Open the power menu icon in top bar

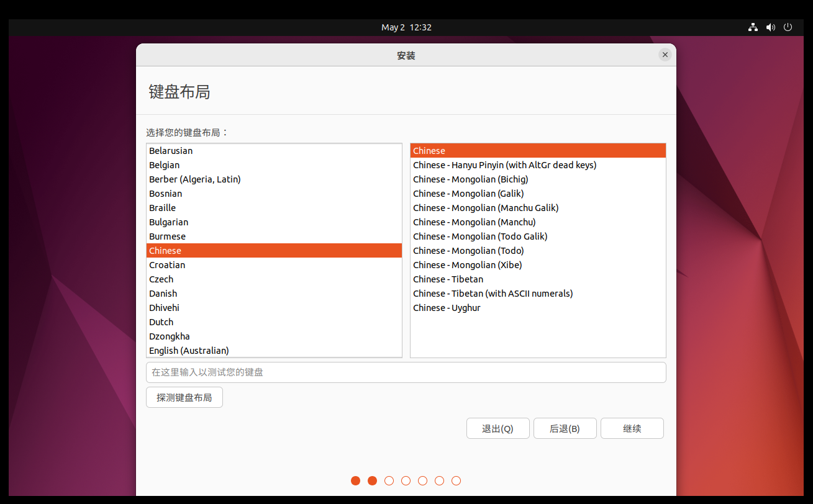788,27
